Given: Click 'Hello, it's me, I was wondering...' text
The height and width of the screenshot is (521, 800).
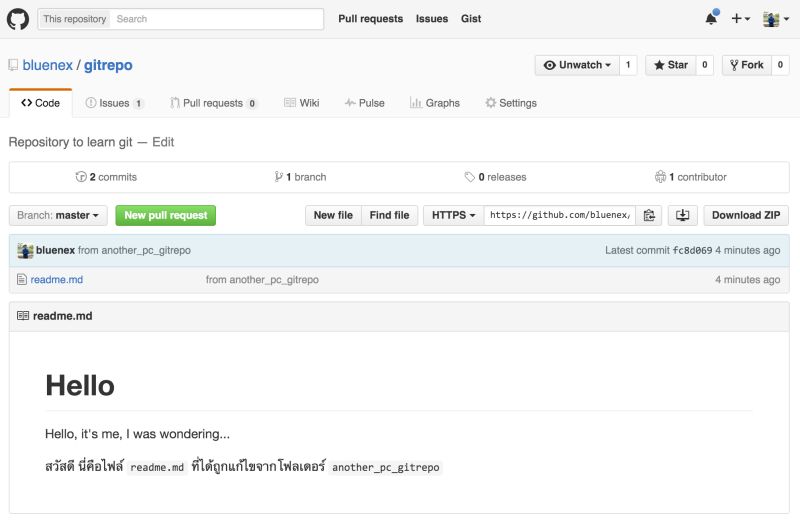Looking at the screenshot, I should pos(137,434).
